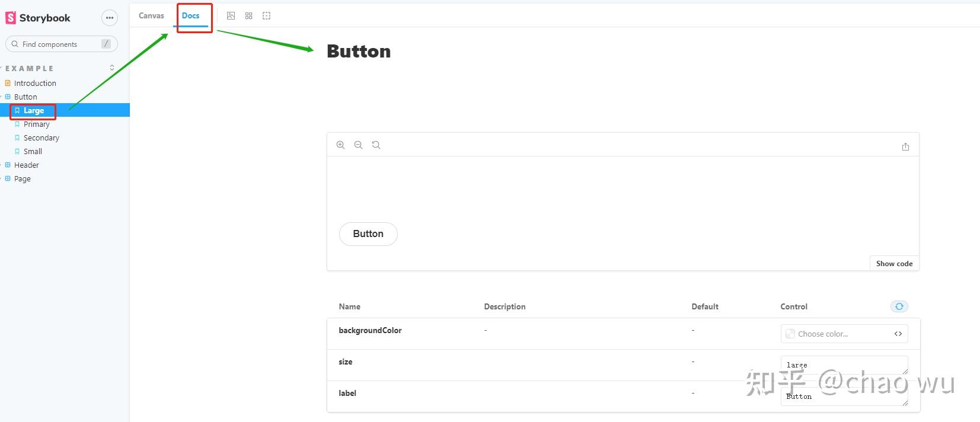Reset zoom in the preview toolbar

tap(376, 145)
